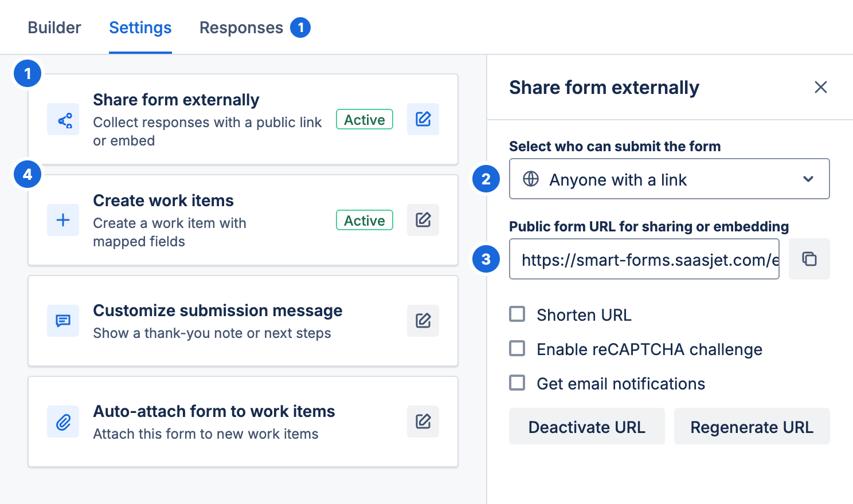The image size is (853, 504).
Task: Click the public form URL field
Action: 644,259
